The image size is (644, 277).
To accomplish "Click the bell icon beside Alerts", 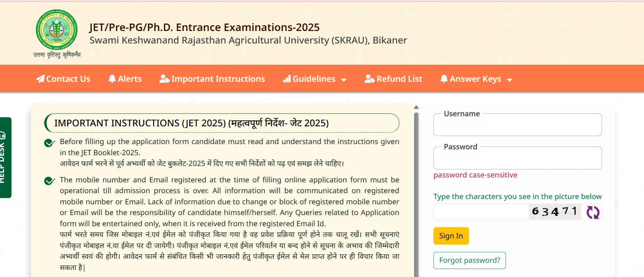I will coord(112,79).
